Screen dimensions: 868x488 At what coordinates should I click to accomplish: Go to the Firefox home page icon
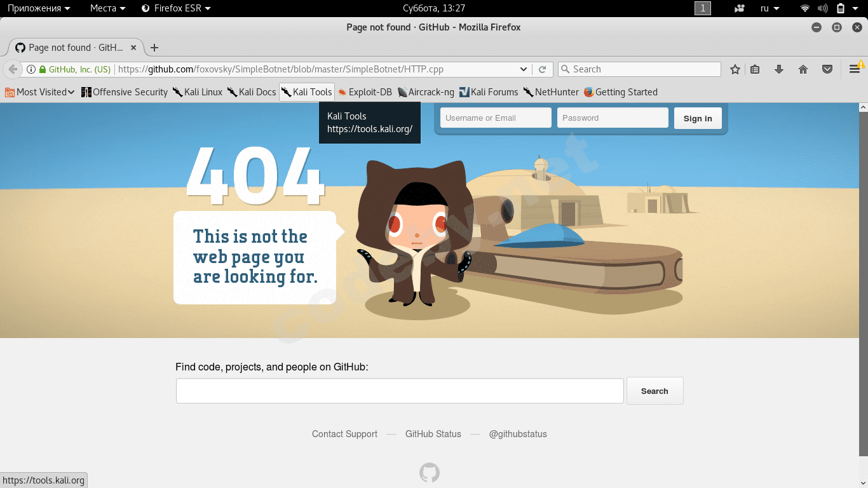[x=803, y=69]
